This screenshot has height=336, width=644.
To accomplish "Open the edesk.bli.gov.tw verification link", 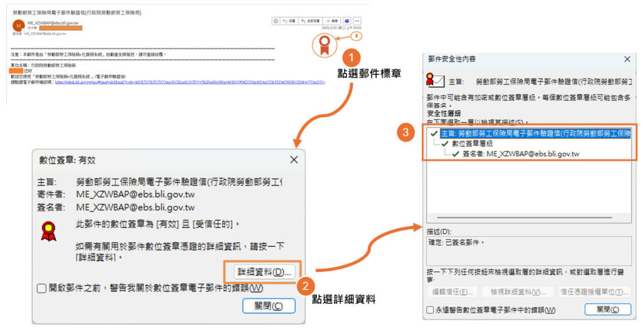I will (189, 82).
